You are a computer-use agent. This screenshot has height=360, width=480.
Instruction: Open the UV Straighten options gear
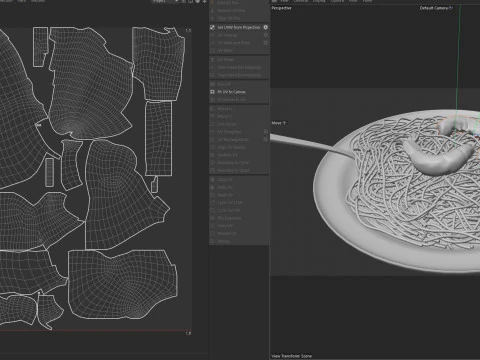pos(266,132)
